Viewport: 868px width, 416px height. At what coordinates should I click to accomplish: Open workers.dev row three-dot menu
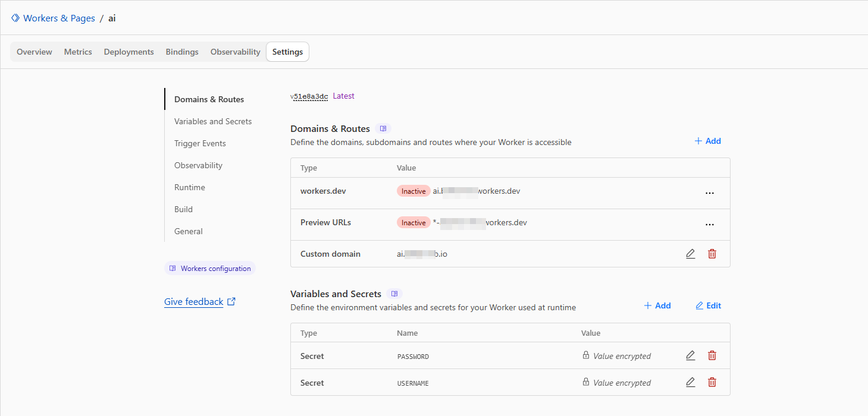click(709, 193)
